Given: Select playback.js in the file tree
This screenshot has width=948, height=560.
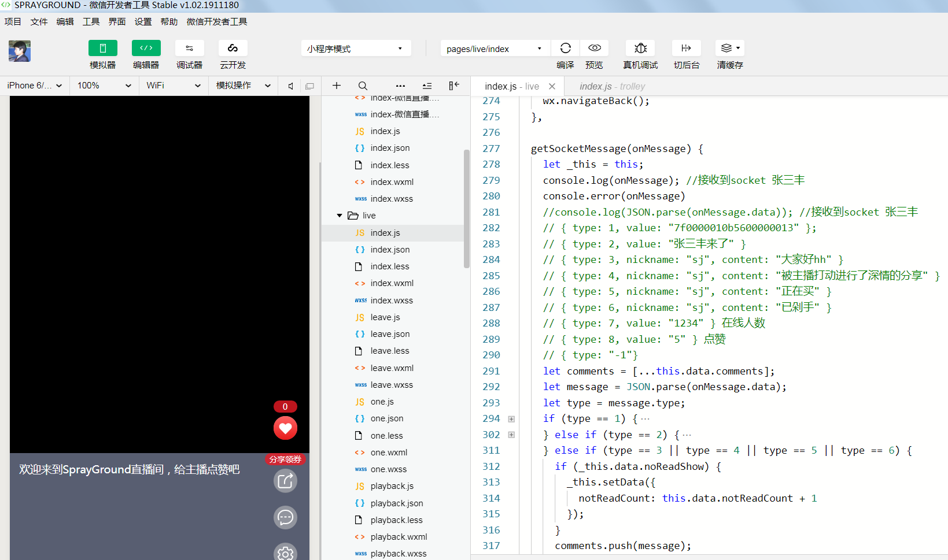Looking at the screenshot, I should (x=392, y=486).
